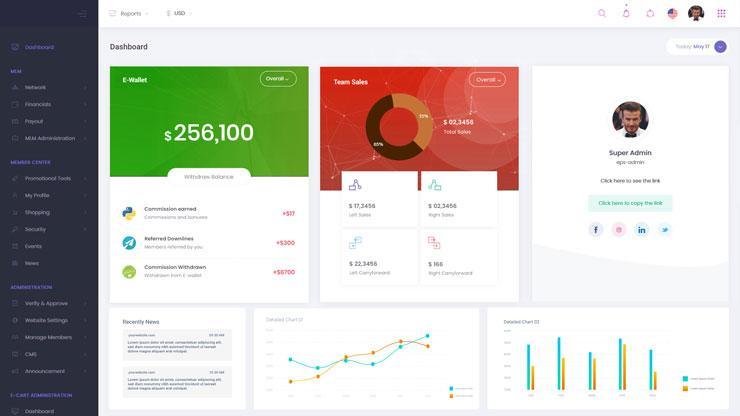Click the $ 166 Right Carryforward amount
Image resolution: width=740 pixels, height=416 pixels.
(x=435, y=264)
